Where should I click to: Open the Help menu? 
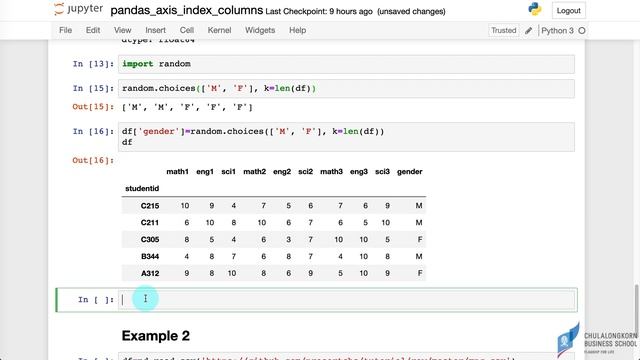(298, 30)
